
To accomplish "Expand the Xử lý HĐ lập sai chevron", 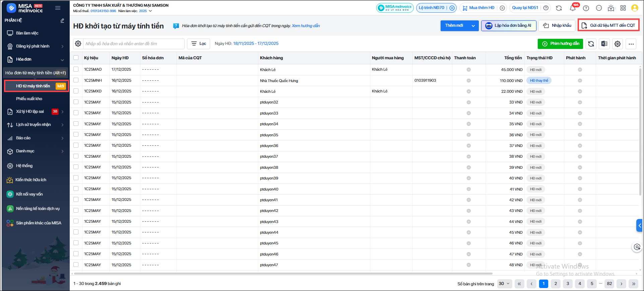I will (62, 112).
